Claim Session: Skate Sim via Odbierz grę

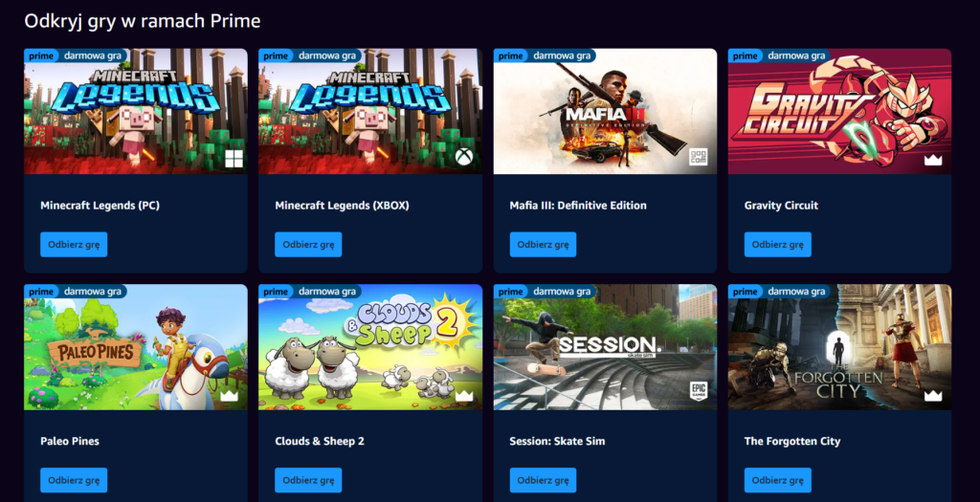[543, 480]
